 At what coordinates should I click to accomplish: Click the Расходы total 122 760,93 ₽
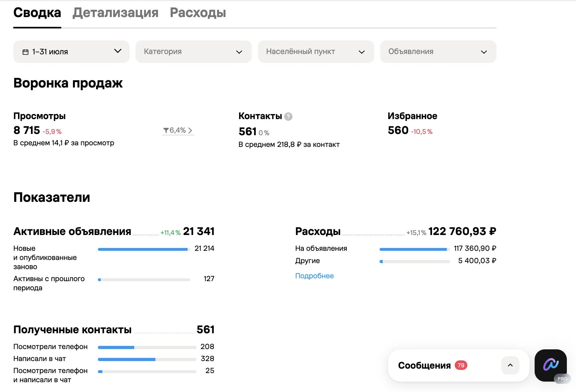pyautogui.click(x=462, y=231)
